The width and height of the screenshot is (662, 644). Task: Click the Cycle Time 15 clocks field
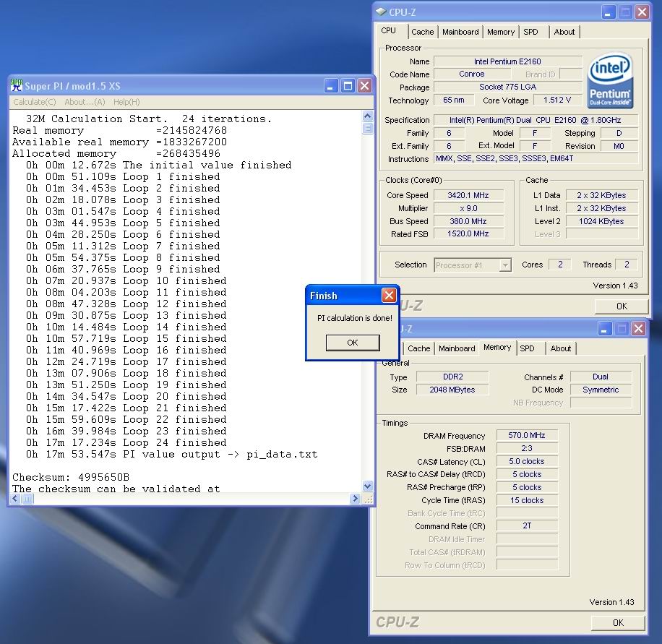tap(527, 500)
